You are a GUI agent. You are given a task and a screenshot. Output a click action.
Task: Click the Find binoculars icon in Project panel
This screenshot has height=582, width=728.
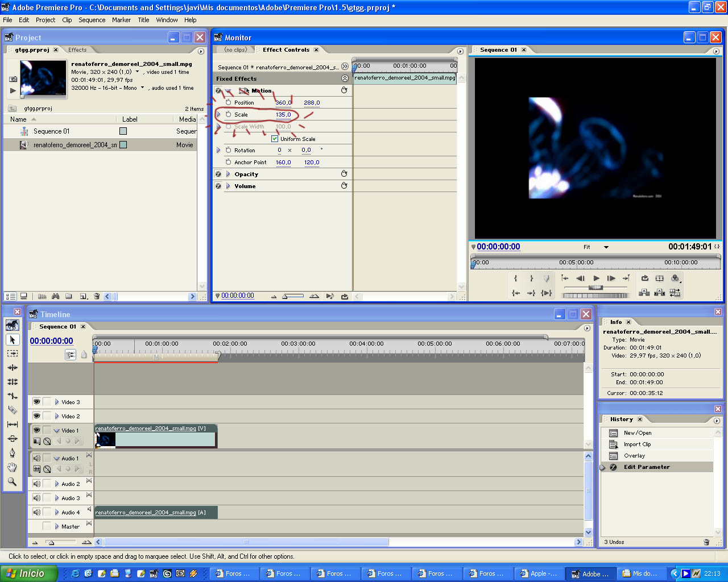pyautogui.click(x=56, y=296)
